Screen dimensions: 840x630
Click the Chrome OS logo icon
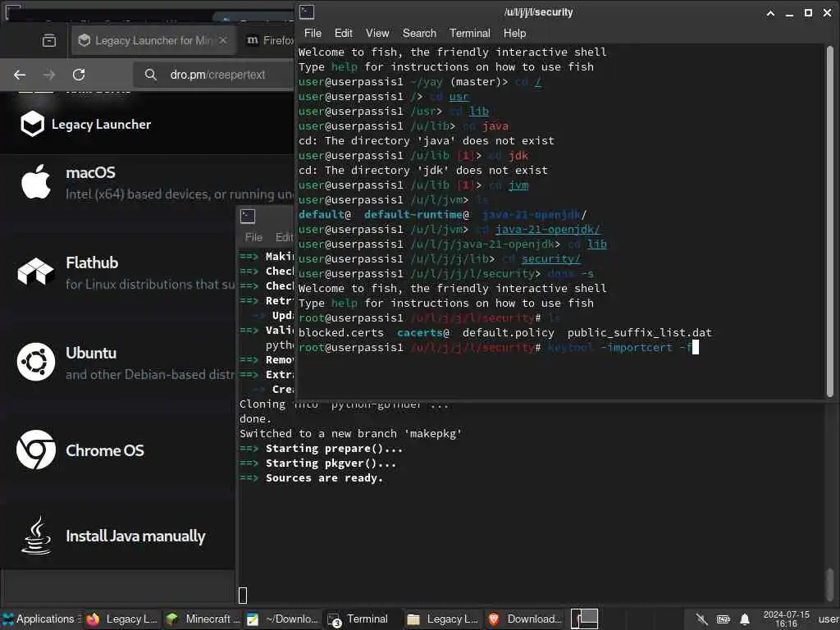point(36,450)
